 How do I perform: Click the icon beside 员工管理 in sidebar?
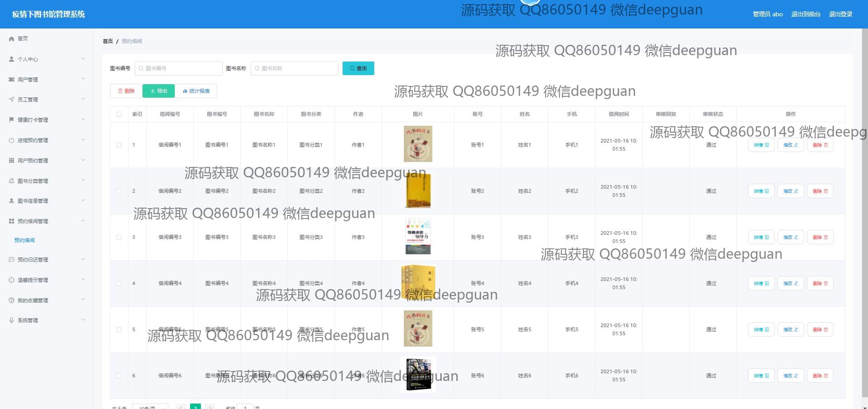(12, 100)
